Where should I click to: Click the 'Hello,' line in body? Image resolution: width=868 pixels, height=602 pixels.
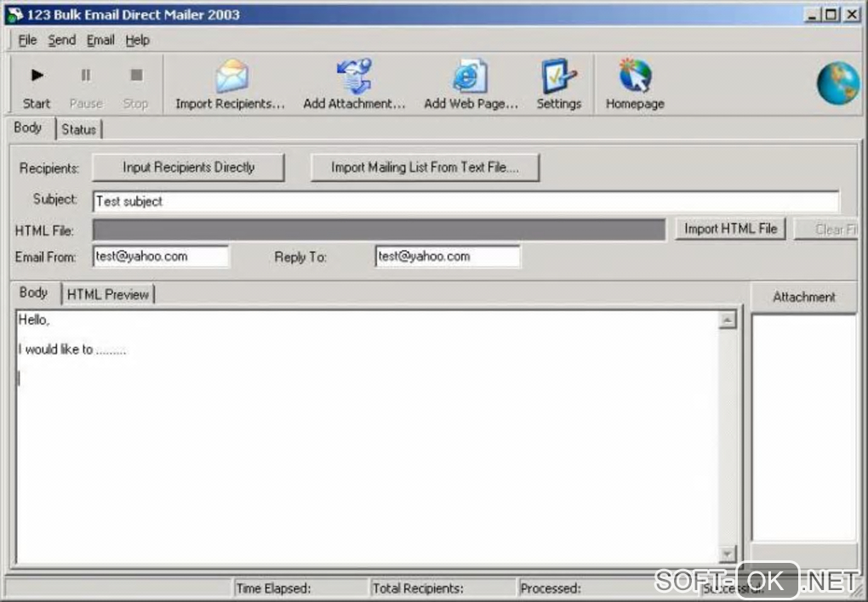click(34, 320)
